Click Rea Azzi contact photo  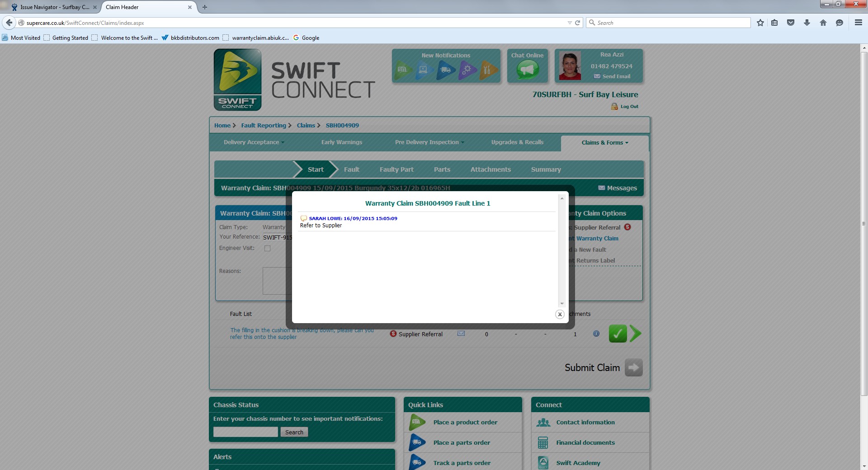[570, 66]
